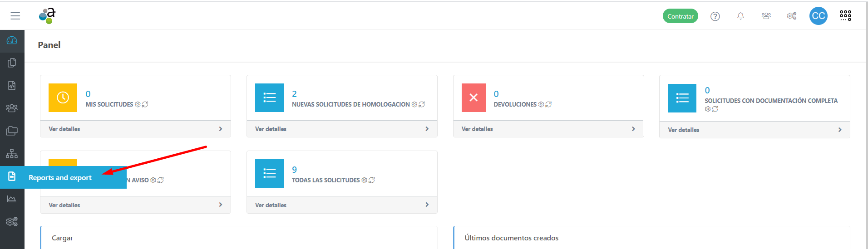Screen dimensions: 868x249
Task: Click the Reports and export document icon
Action: click(x=12, y=176)
